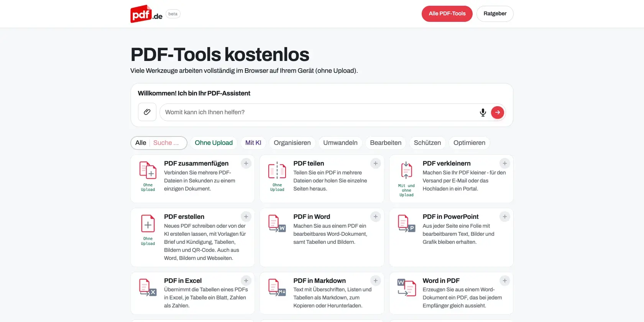This screenshot has width=644, height=322.
Task: Open the Ratgeber page
Action: tap(495, 14)
